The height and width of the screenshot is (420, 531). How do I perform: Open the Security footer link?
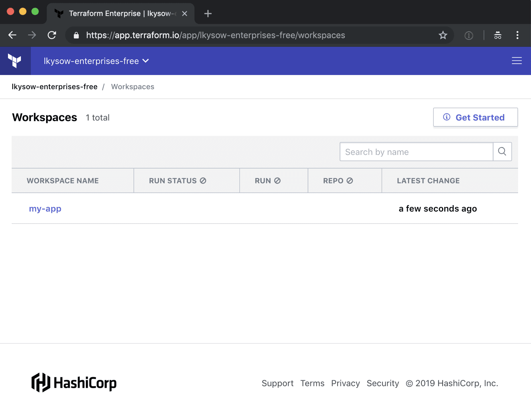pos(383,383)
